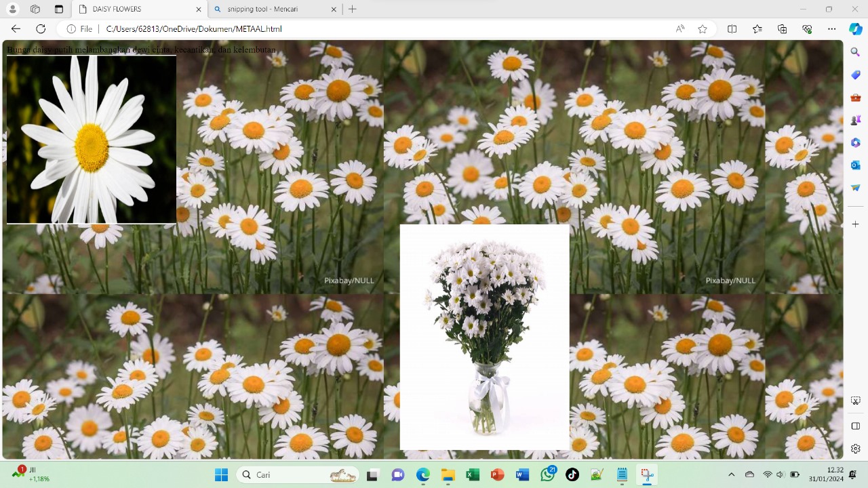Click the address bar METAAL.html URL

click(x=194, y=29)
